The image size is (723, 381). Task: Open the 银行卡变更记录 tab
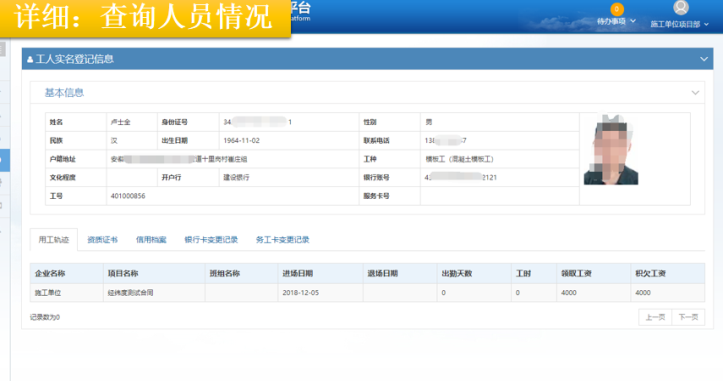(x=211, y=239)
